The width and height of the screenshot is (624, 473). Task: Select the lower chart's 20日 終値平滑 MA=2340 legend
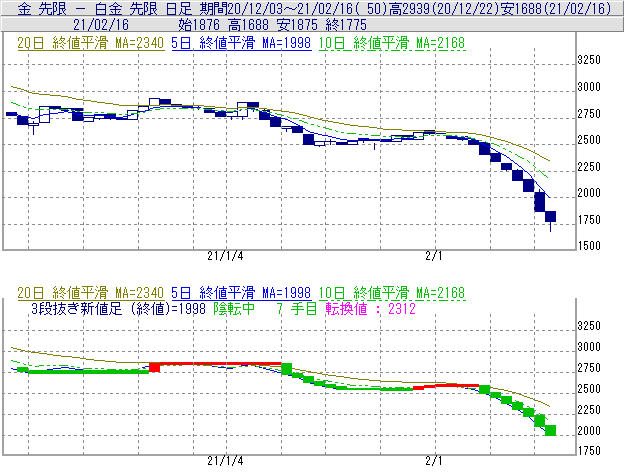(x=91, y=293)
